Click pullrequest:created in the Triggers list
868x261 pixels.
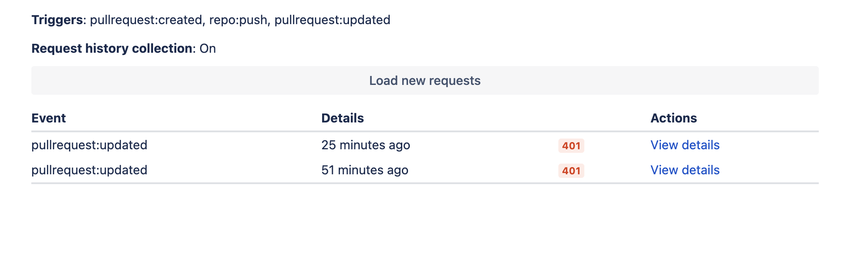point(146,20)
